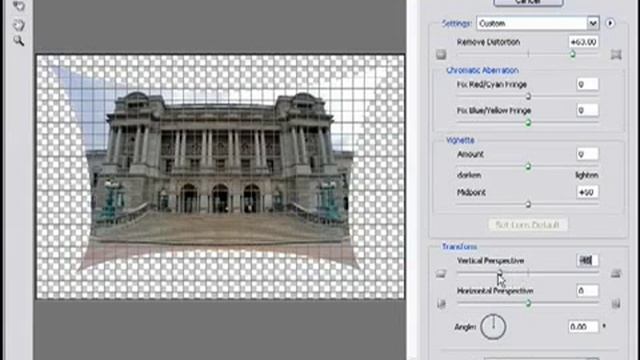Viewport: 640px width, 360px height.
Task: Click the Angle rotation dial
Action: pyautogui.click(x=493, y=327)
